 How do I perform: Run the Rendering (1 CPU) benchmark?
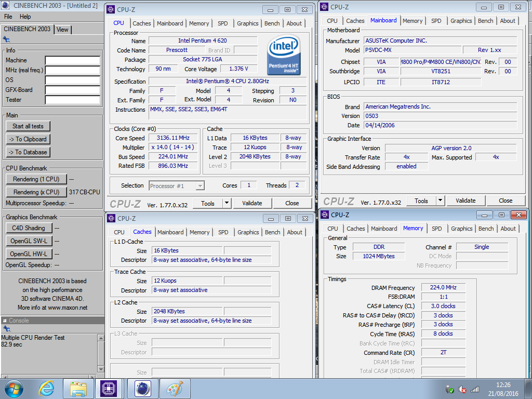point(36,179)
